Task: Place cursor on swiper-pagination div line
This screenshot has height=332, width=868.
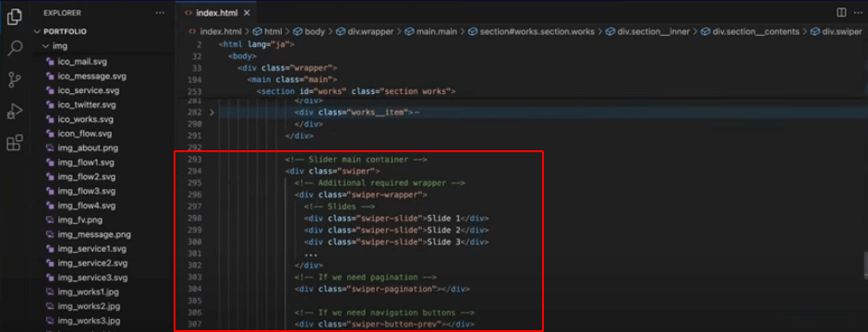Action: tap(382, 289)
